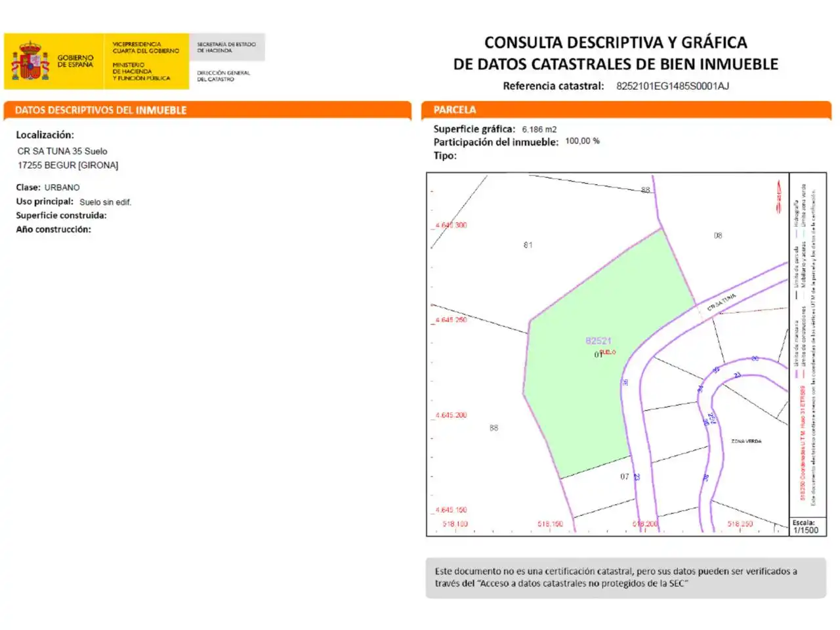Click the 518.200 coordinate label
The height and width of the screenshot is (630, 840).
(645, 524)
